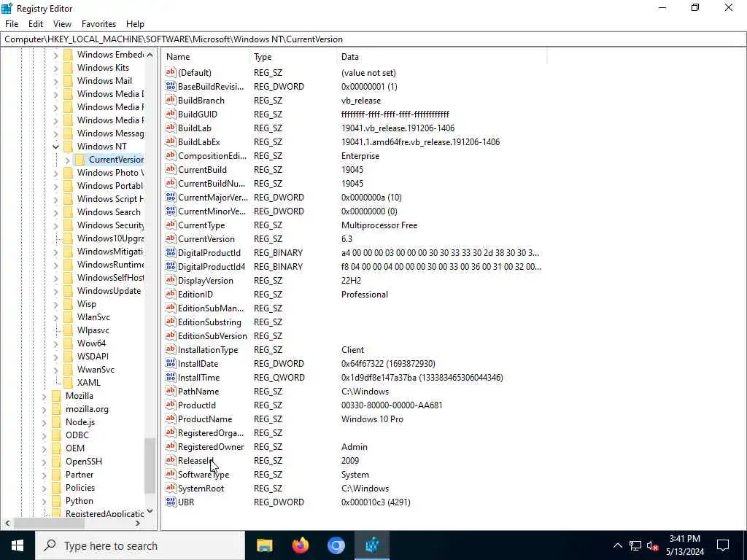Click the tree scroll up arrow

[x=150, y=55]
